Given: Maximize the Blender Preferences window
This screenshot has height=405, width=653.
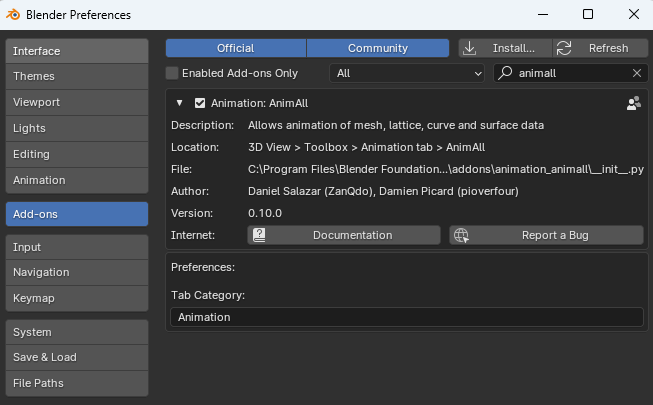Looking at the screenshot, I should click(x=588, y=15).
